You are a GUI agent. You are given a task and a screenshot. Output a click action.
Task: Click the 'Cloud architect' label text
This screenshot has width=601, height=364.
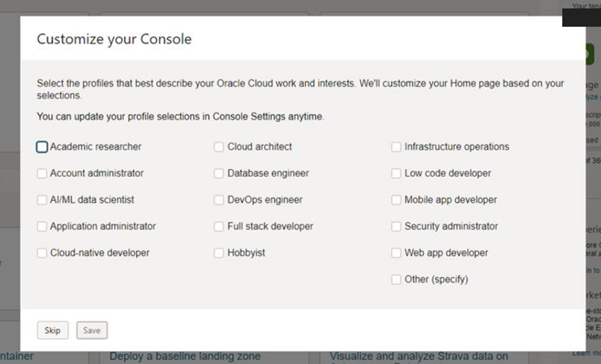(260, 147)
